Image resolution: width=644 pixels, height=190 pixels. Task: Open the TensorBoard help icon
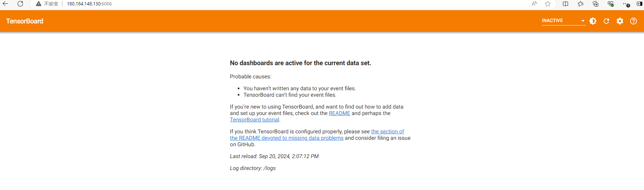[x=633, y=21]
